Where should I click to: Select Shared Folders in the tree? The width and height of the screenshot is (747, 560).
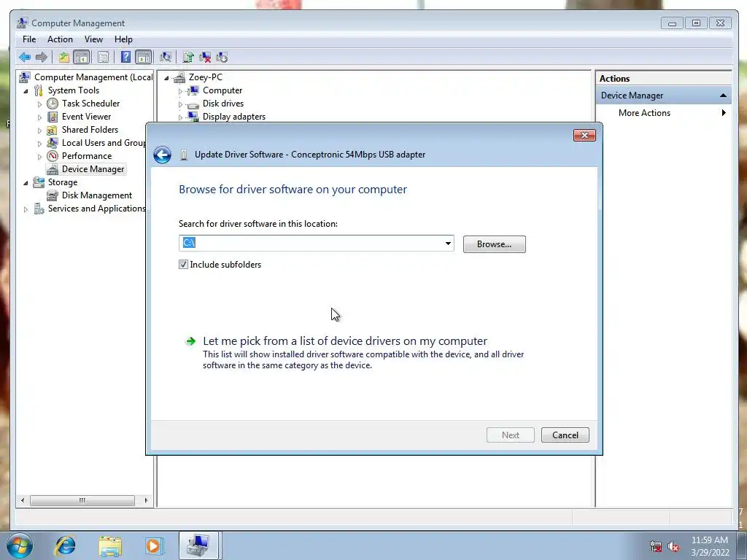(90, 130)
